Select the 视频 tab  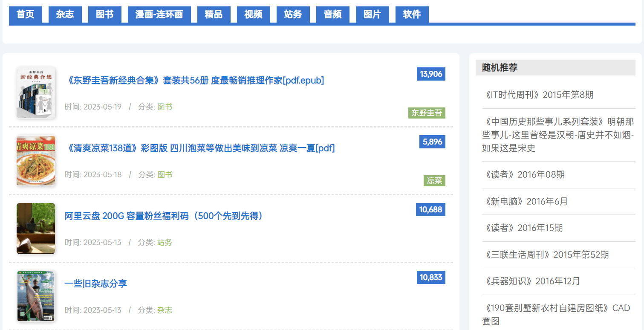pyautogui.click(x=253, y=14)
